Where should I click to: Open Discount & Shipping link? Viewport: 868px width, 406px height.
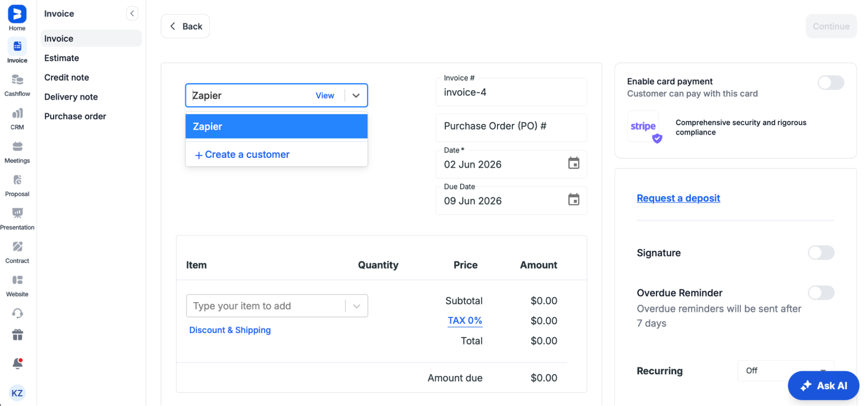[230, 330]
